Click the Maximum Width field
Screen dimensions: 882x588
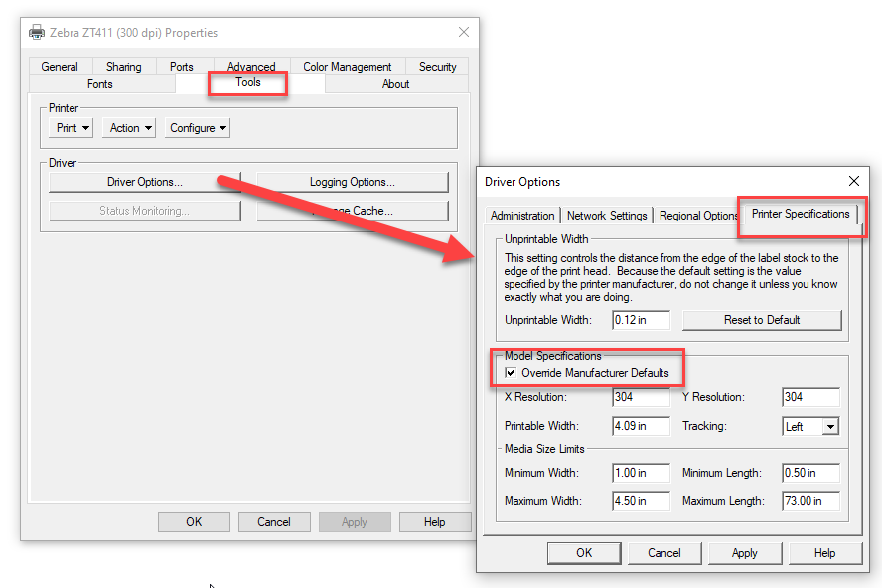click(642, 501)
